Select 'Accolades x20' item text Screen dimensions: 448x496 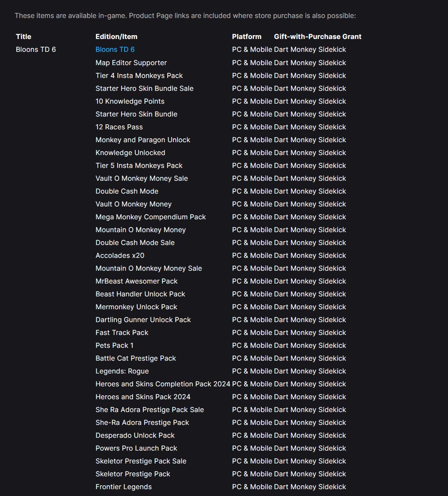[120, 256]
